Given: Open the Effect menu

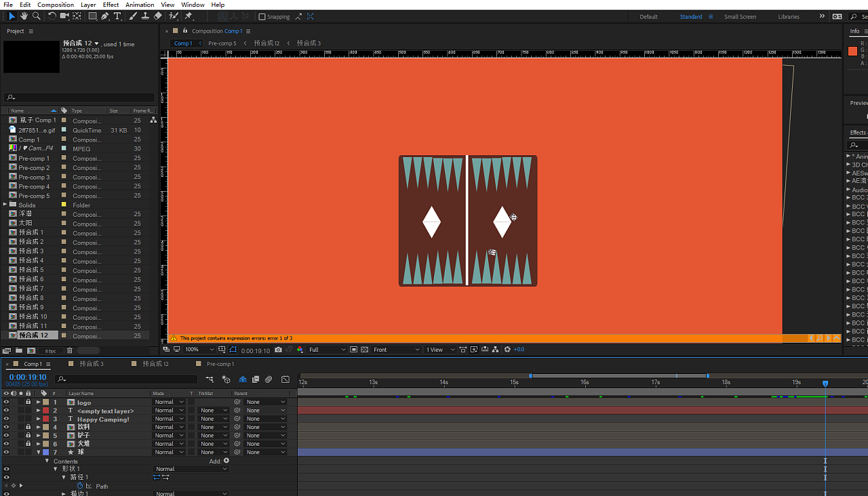Looking at the screenshot, I should pos(111,5).
